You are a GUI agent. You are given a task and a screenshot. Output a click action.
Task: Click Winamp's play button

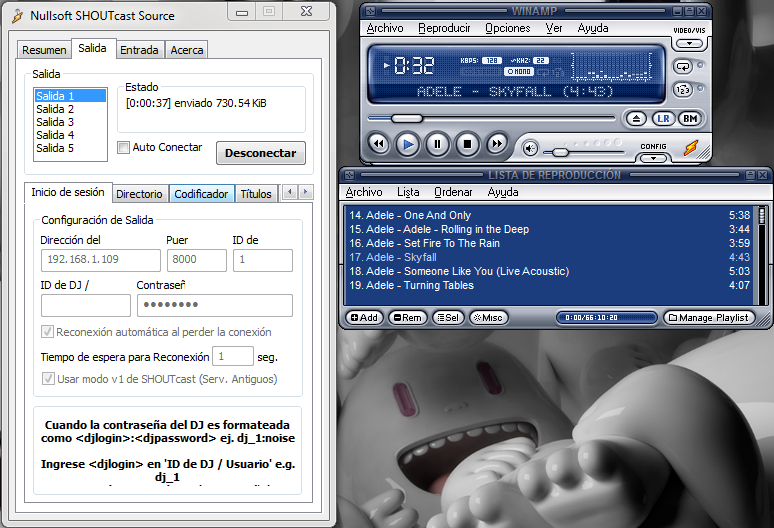(408, 144)
